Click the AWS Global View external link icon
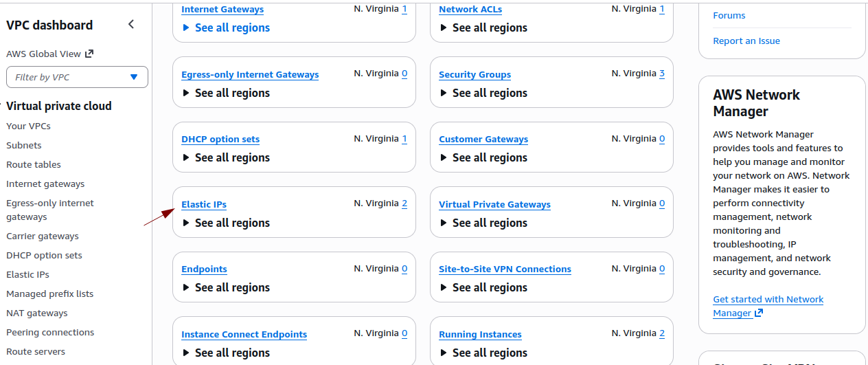 point(89,54)
